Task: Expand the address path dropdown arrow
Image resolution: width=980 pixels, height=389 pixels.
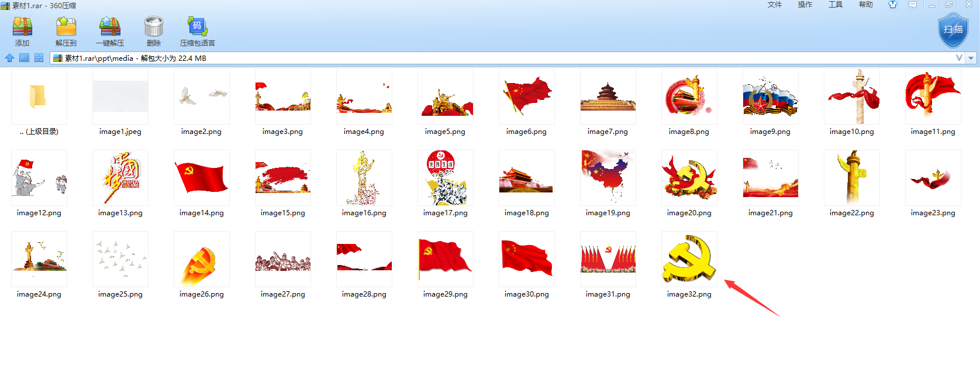Action: (971, 58)
